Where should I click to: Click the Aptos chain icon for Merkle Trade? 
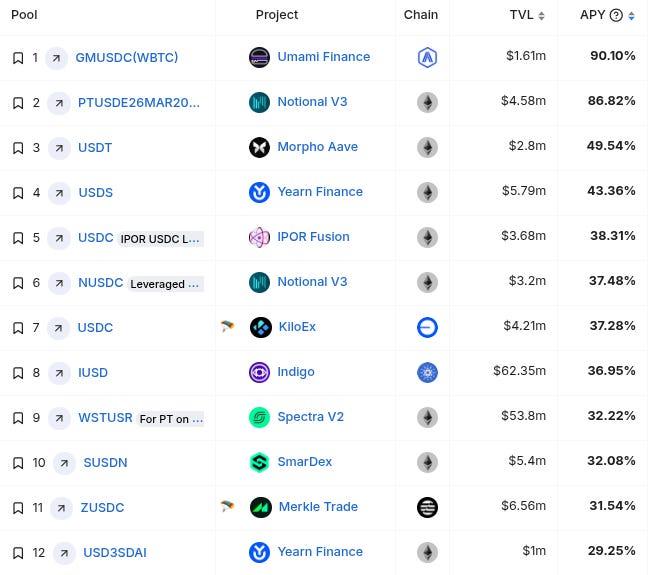tap(427, 507)
